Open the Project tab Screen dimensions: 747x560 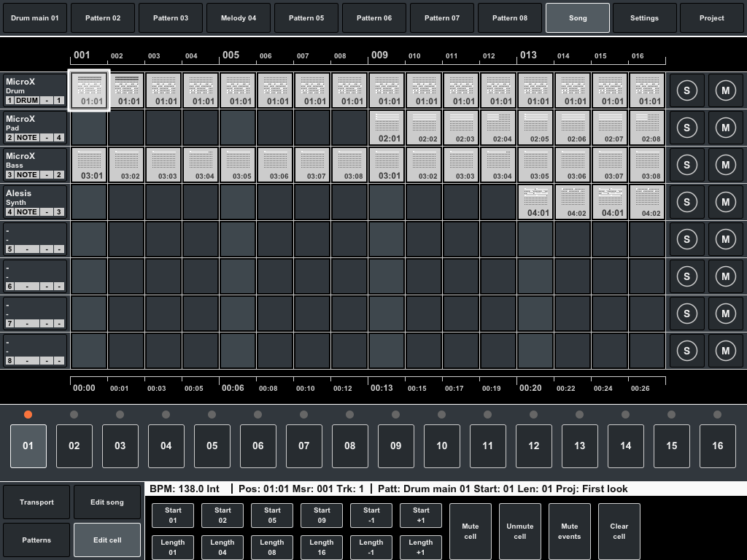tap(712, 18)
